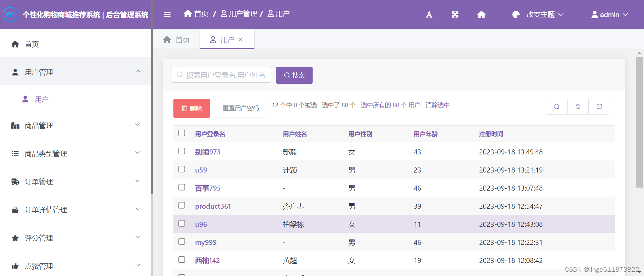Viewport: 644px width, 276px height.
Task: Expand the 点赞管理 chevron
Action: click(138, 265)
